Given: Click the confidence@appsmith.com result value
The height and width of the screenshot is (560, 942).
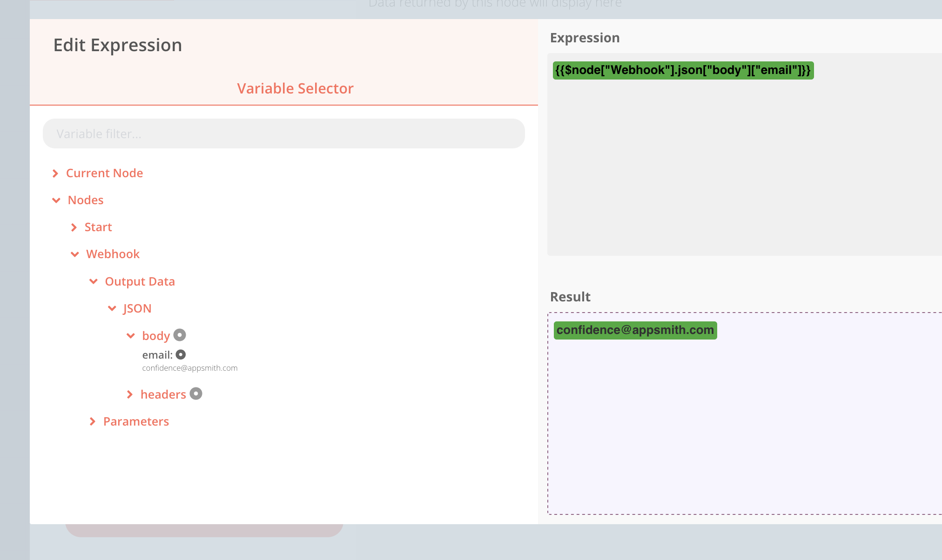Looking at the screenshot, I should (635, 330).
